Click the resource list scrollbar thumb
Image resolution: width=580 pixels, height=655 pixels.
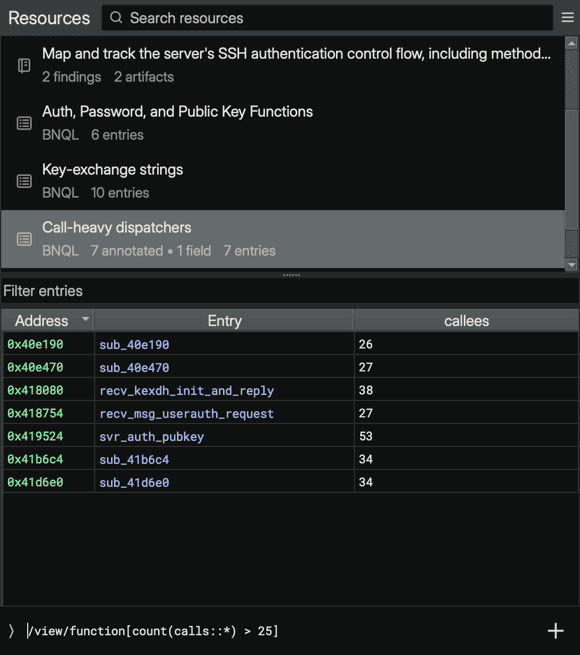[571, 170]
